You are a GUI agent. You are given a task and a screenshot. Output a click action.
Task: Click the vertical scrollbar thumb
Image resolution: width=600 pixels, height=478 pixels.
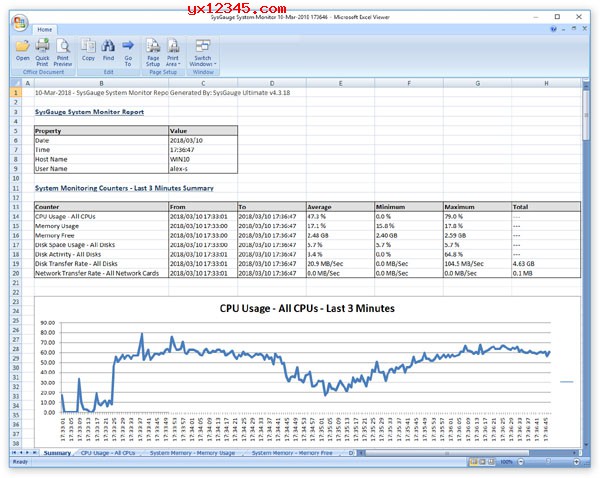(586, 116)
